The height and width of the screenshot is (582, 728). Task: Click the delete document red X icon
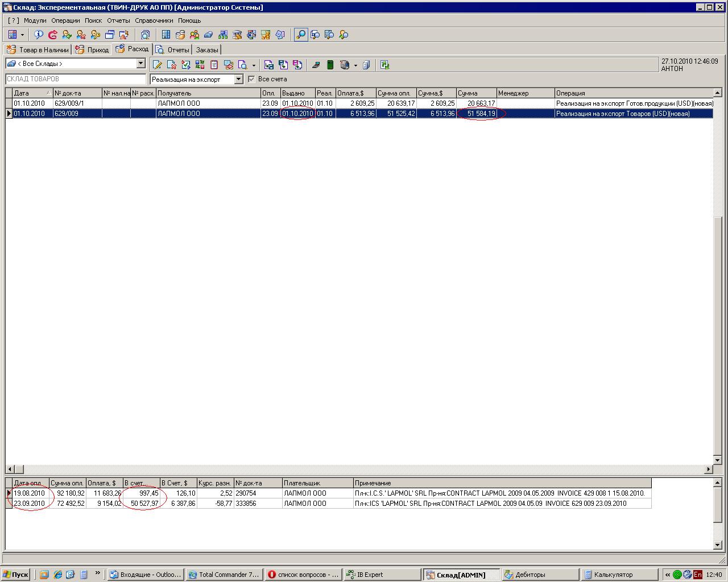click(172, 65)
